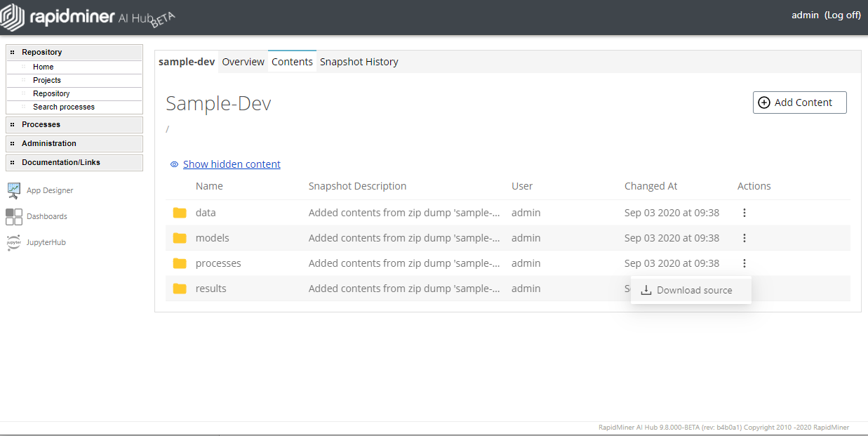Viewport: 868px width, 436px height.
Task: Click the Sample-Dev page heading
Action: coord(218,104)
